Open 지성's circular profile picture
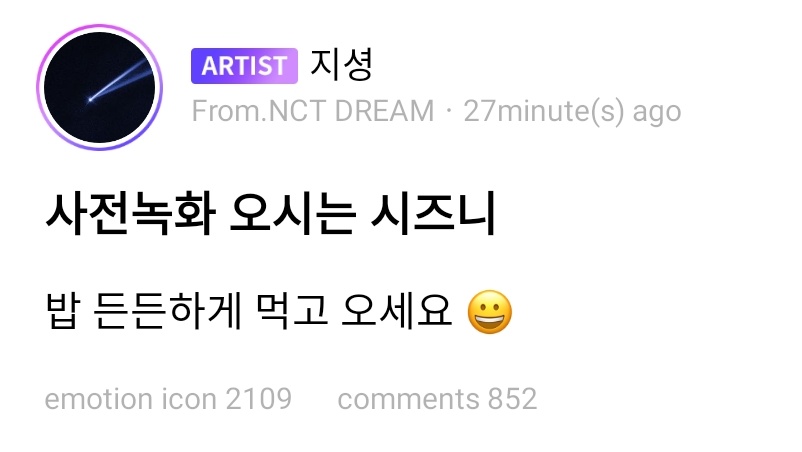 [x=99, y=87]
